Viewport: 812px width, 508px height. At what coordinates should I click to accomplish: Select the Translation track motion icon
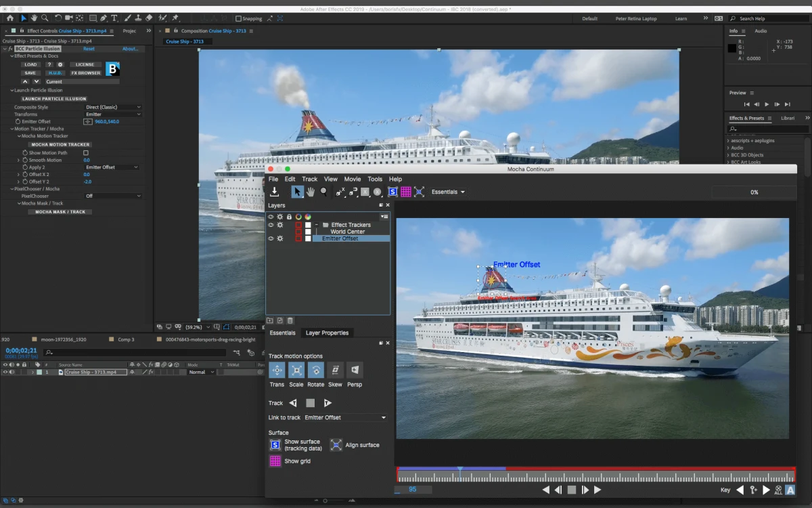tap(277, 370)
